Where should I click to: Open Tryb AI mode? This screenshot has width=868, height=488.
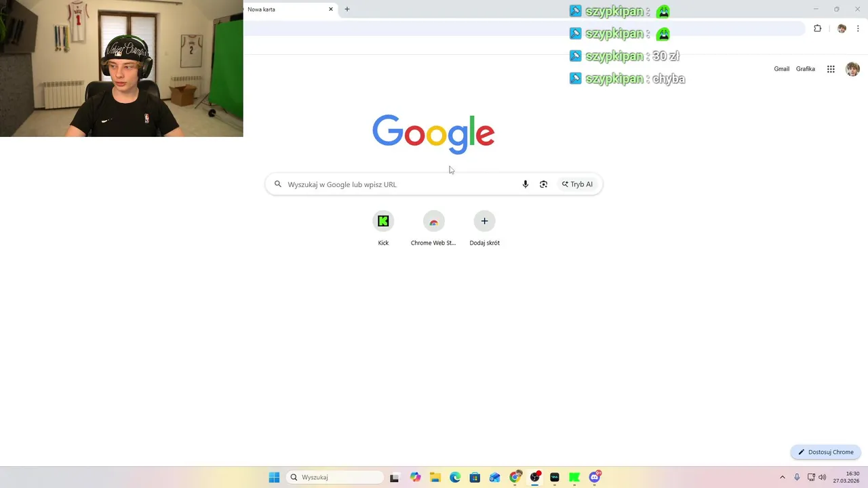click(577, 184)
